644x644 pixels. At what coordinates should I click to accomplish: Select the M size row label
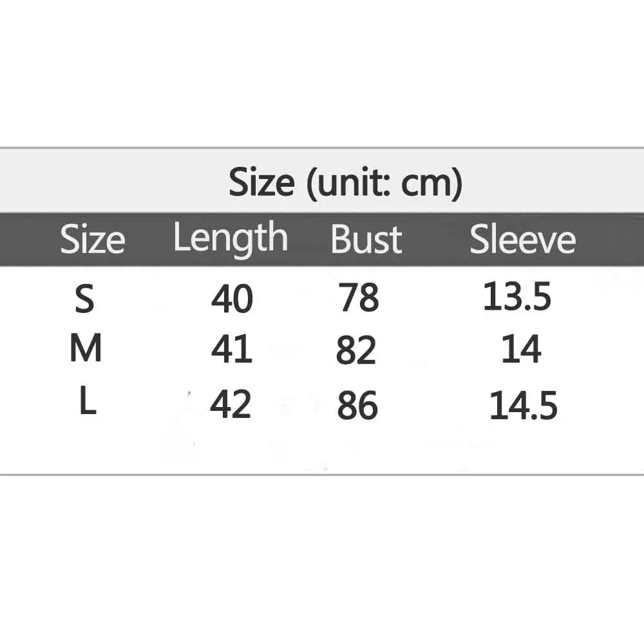tap(86, 349)
